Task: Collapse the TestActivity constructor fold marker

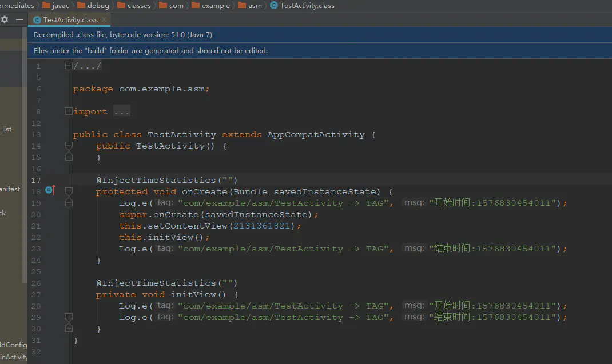Action: click(x=69, y=146)
